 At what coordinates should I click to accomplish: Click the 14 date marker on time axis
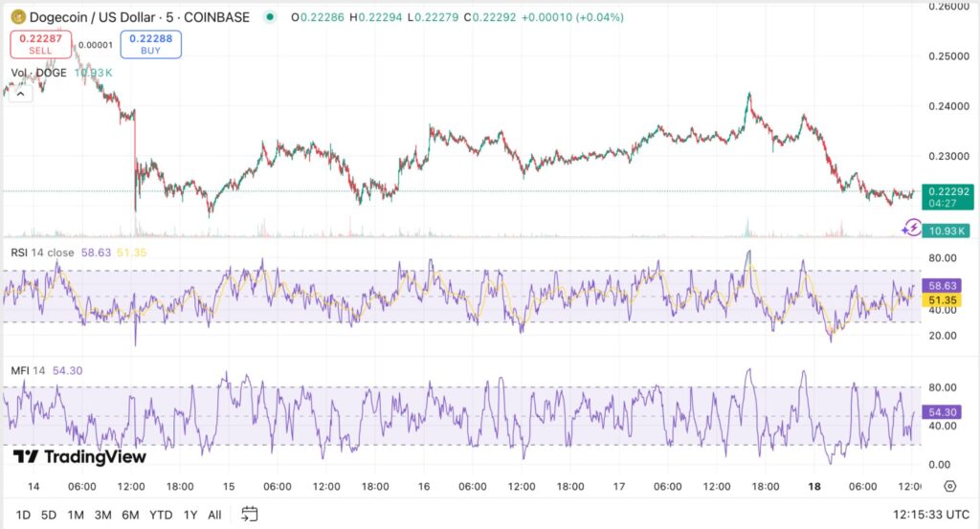[x=33, y=486]
